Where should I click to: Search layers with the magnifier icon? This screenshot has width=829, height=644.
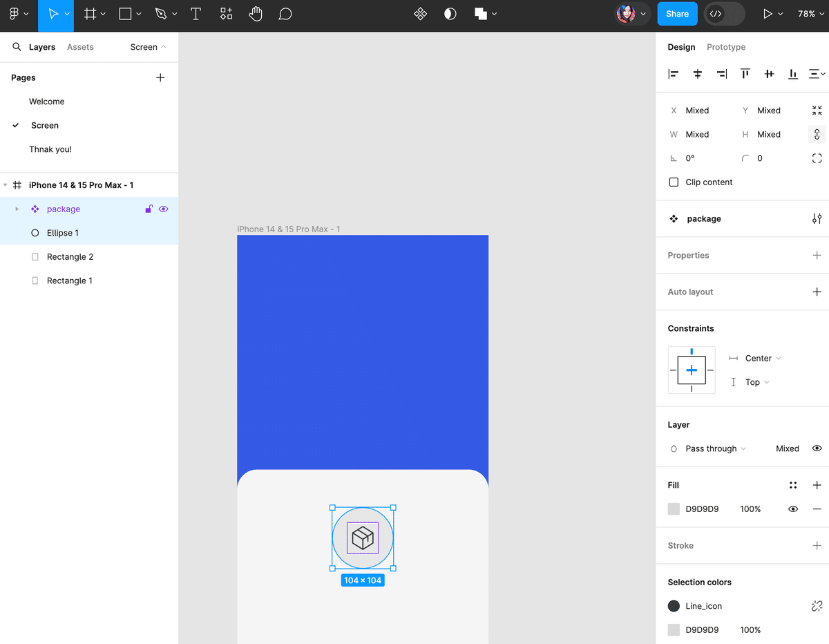click(17, 47)
